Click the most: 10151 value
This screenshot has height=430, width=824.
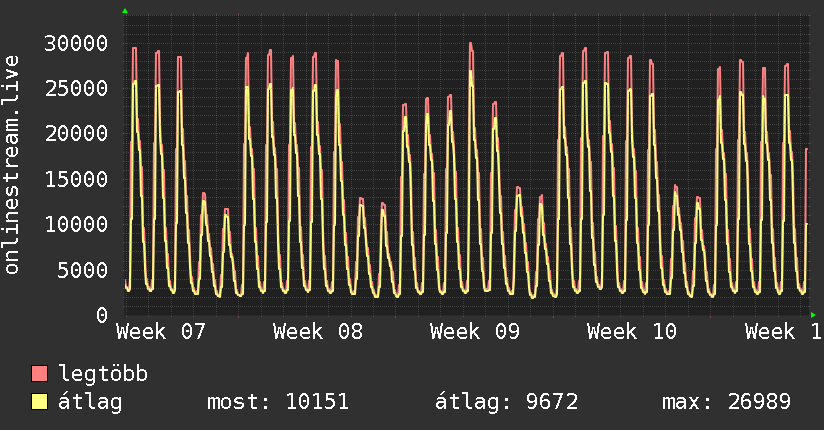click(278, 402)
